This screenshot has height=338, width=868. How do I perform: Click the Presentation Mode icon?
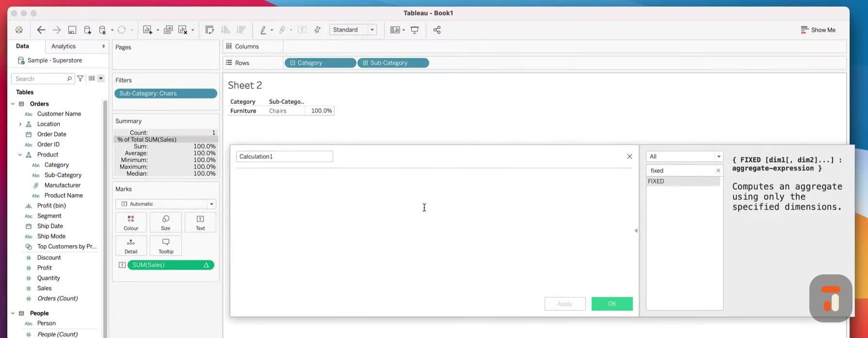(x=415, y=30)
